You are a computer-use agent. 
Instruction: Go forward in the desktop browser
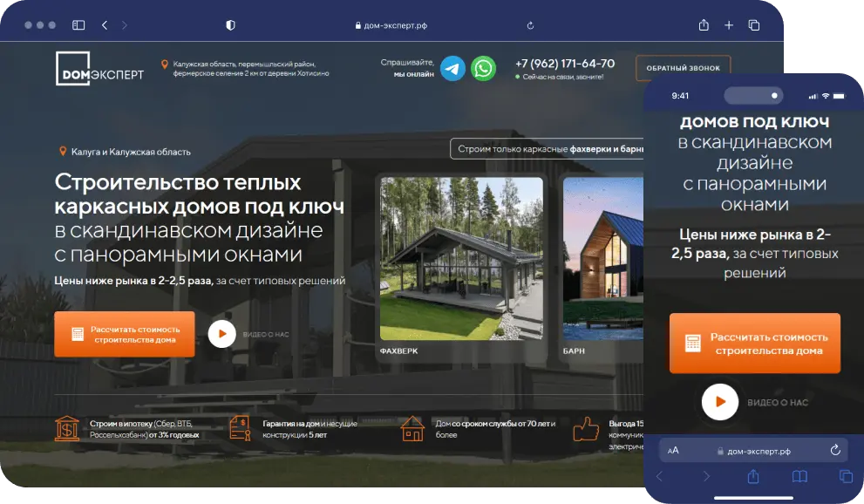[x=125, y=25]
